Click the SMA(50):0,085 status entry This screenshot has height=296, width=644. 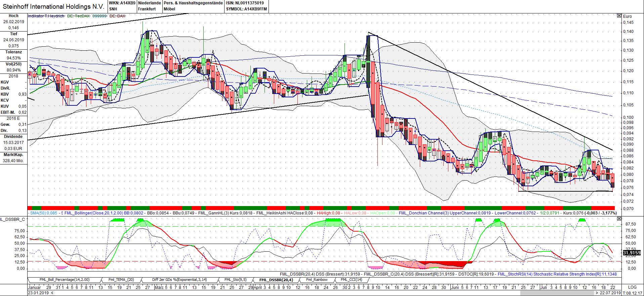coord(44,213)
